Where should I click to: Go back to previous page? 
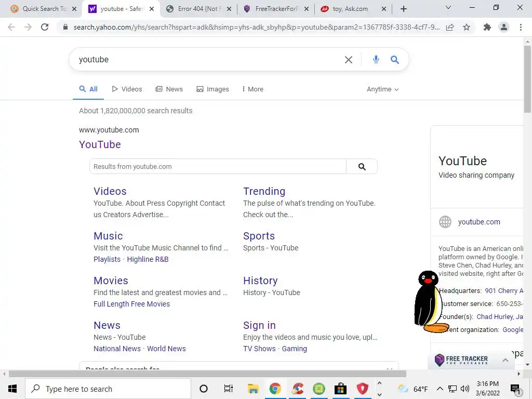(x=11, y=27)
